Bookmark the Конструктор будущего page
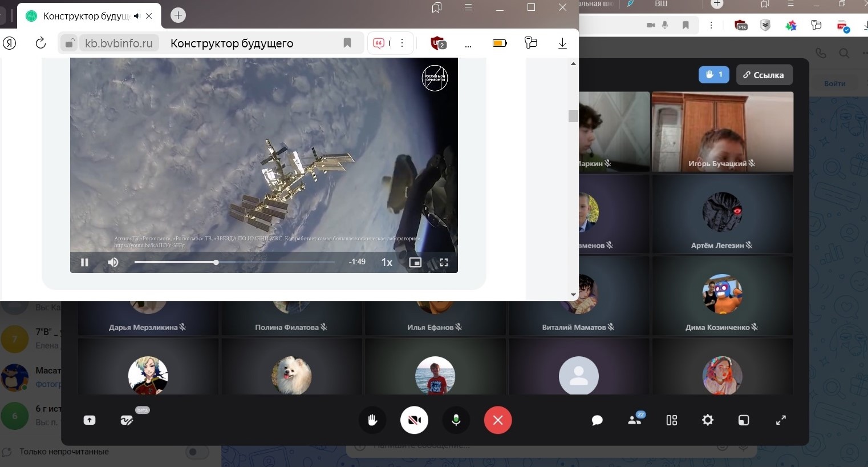868x467 pixels. pyautogui.click(x=347, y=43)
